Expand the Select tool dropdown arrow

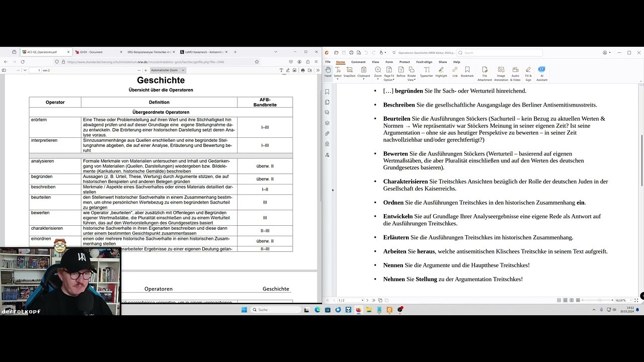(x=338, y=79)
